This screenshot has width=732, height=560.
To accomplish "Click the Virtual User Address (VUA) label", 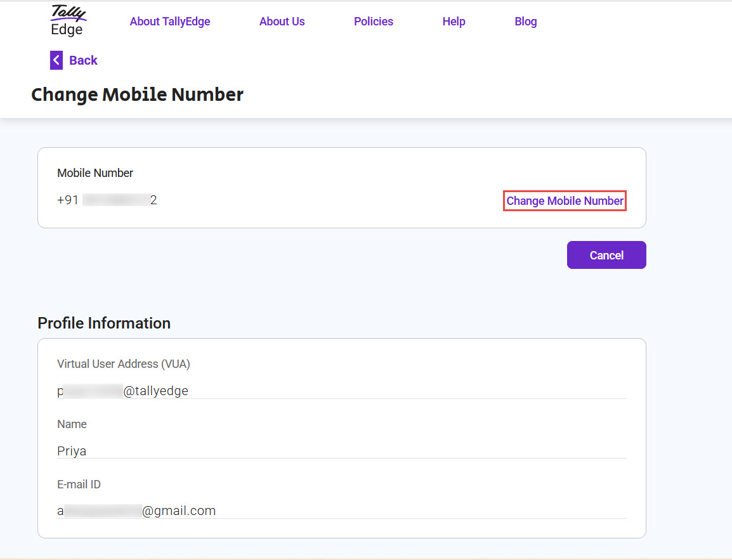I will tap(124, 364).
